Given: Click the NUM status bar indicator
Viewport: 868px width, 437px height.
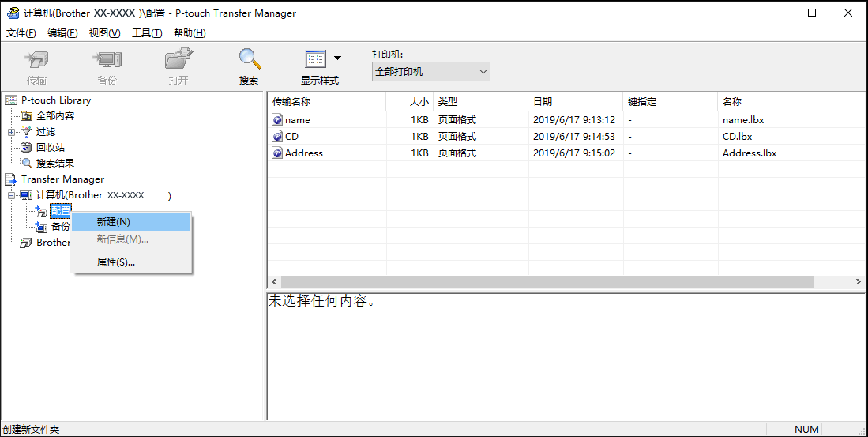Looking at the screenshot, I should 806,429.
